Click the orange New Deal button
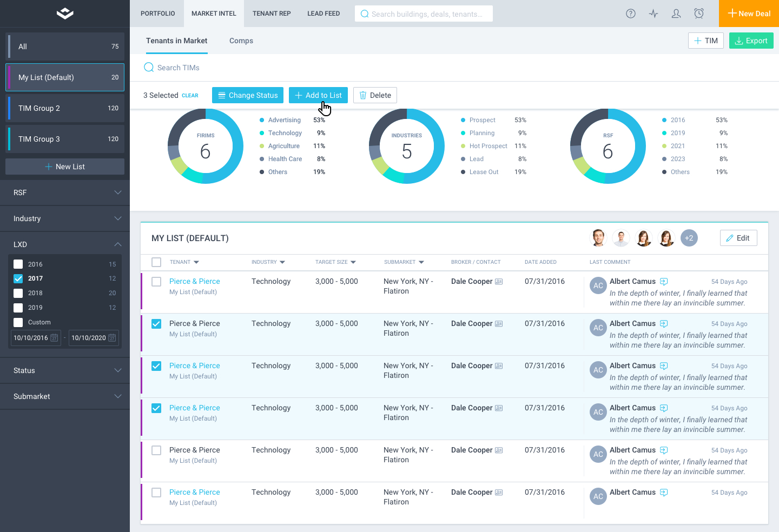Viewport: 779px width, 532px height. (749, 14)
